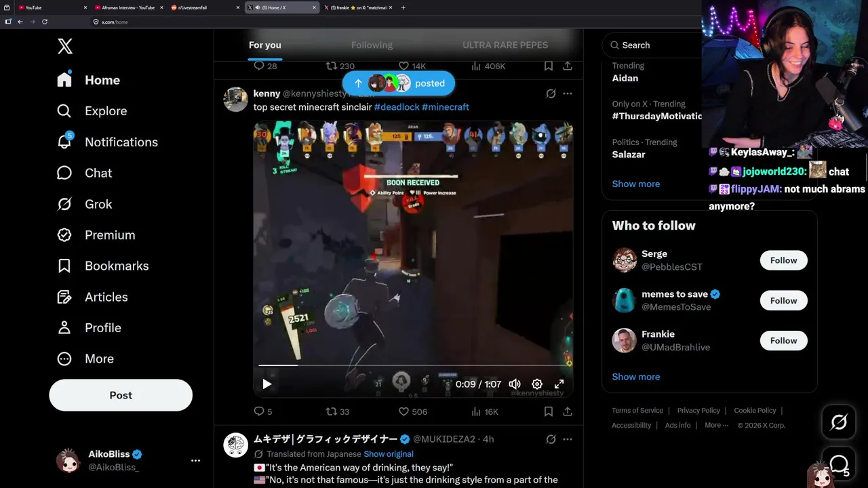Open Terms of Service link

tap(637, 410)
